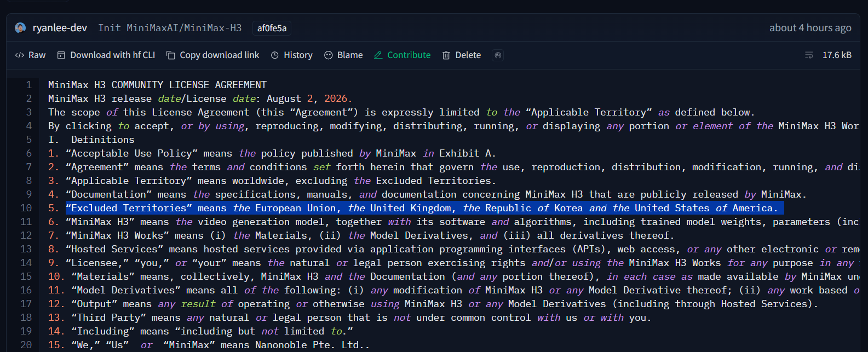Click the 'Hosted Services' definition line
The height and width of the screenshot is (352, 868).
(x=453, y=249)
